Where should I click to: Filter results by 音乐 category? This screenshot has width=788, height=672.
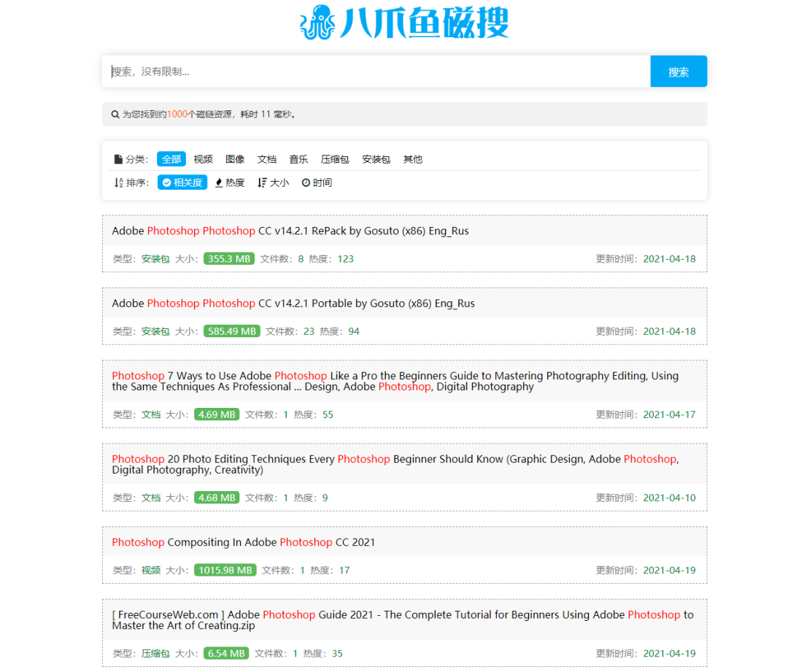298,159
